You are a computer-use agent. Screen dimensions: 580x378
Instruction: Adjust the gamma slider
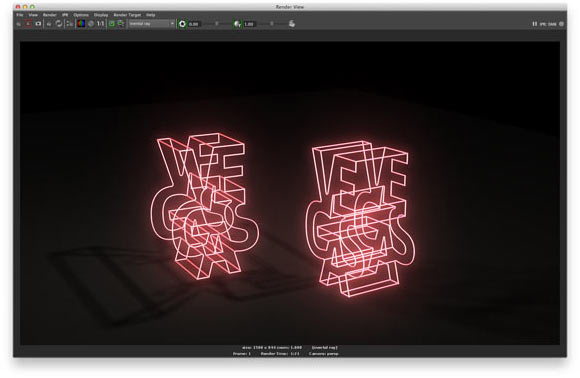pyautogui.click(x=272, y=24)
